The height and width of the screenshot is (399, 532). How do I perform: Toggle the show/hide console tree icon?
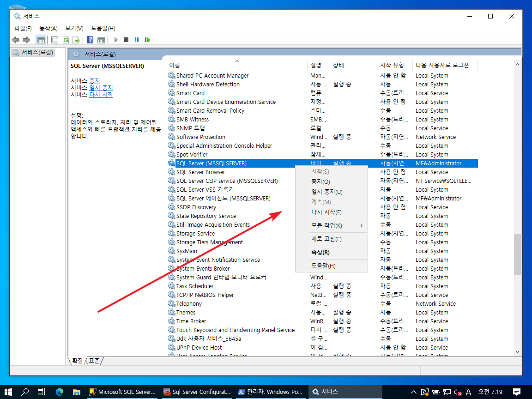[x=41, y=40]
